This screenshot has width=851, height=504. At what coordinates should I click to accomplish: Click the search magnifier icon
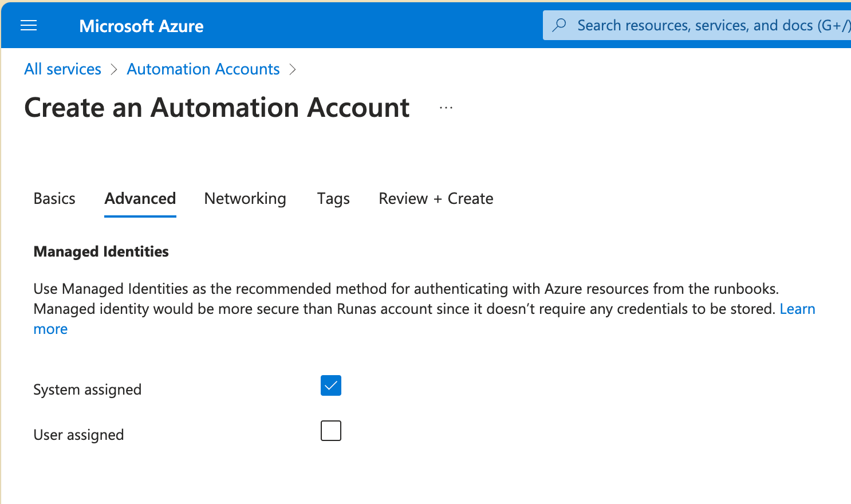(559, 25)
